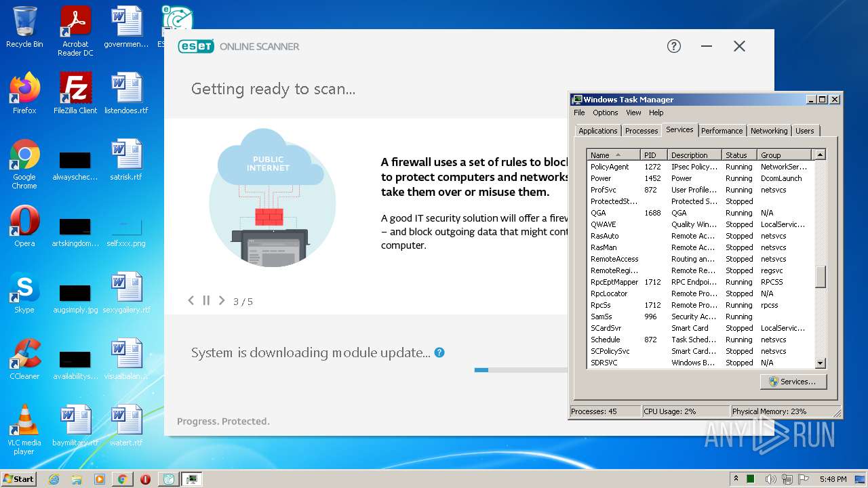Open Acrobat Reader DC desktop icon
The image size is (868, 488).
click(75, 31)
